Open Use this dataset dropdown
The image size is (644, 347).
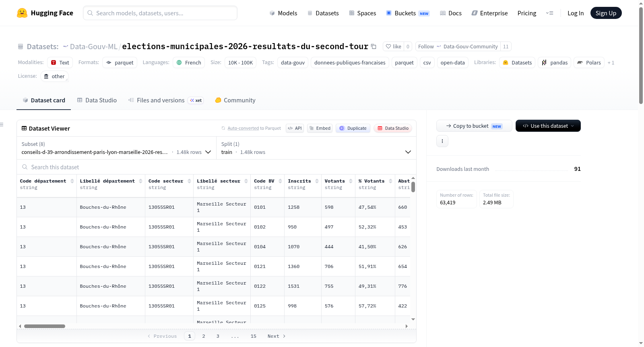pyautogui.click(x=548, y=126)
